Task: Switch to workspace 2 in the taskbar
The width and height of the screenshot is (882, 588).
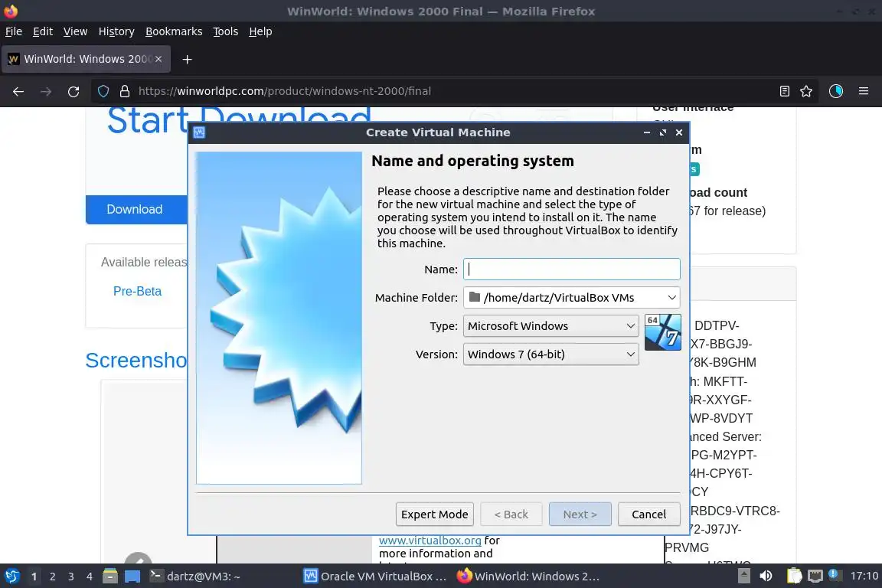Action: (52, 577)
